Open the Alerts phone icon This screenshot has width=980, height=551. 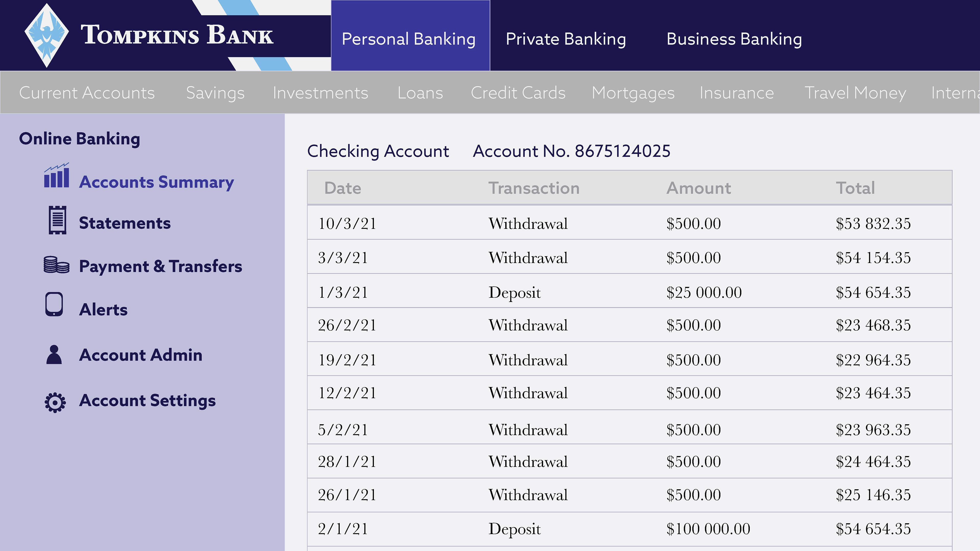click(x=54, y=304)
